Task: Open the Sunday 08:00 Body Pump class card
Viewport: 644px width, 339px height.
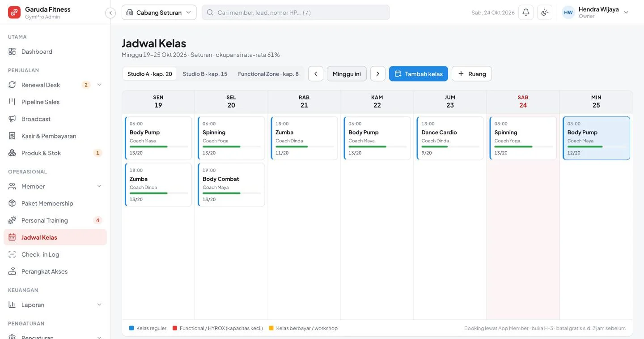Action: (x=596, y=138)
